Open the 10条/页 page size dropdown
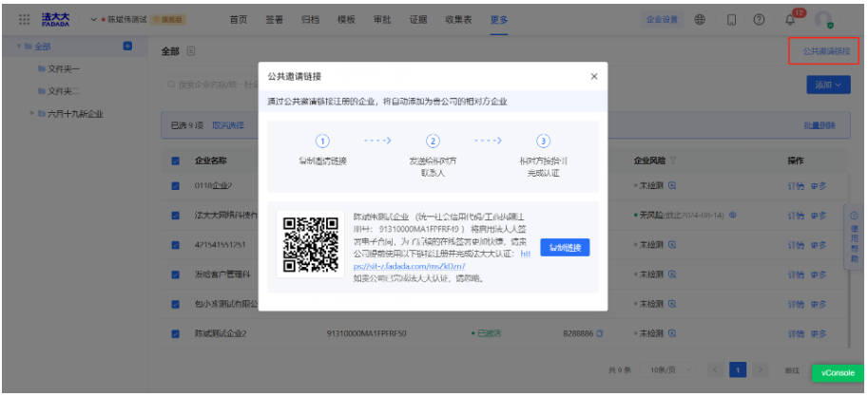Screen dimensions: 868x397 [x=668, y=369]
